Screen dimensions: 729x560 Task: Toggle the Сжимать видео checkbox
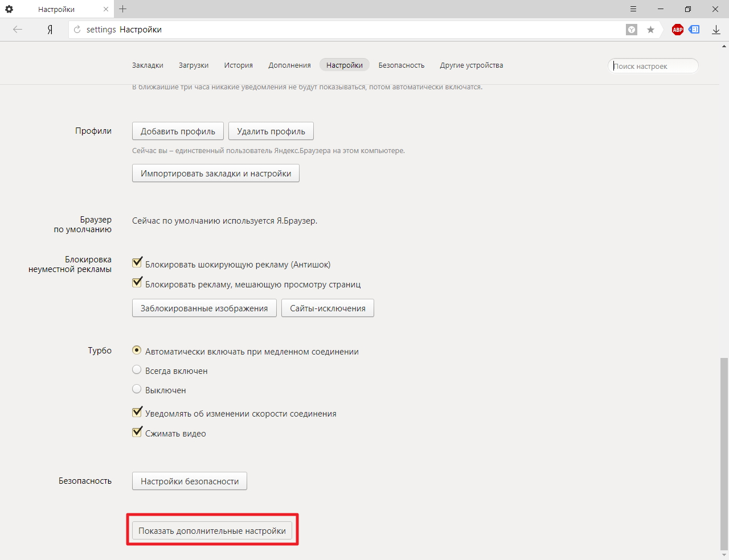(137, 432)
